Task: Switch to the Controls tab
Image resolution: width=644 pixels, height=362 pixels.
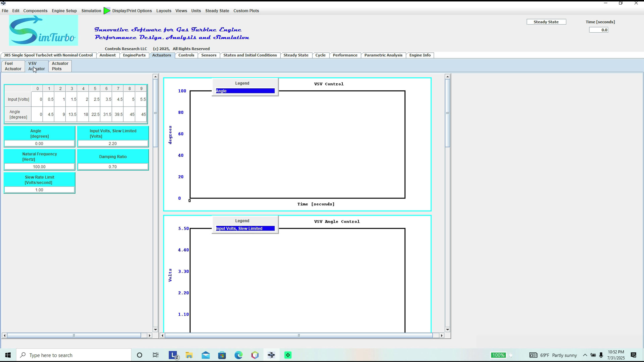Action: pos(186,55)
